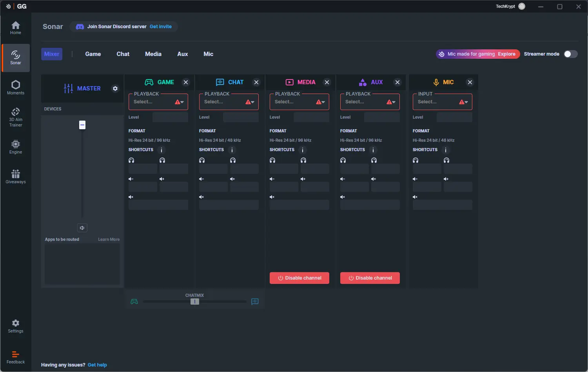
Task: Mute the master output speaker button
Action: tap(82, 228)
